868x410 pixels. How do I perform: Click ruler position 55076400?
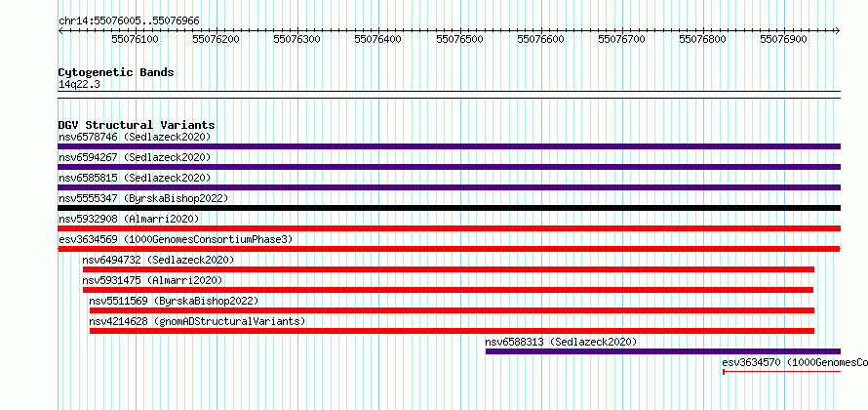378,39
